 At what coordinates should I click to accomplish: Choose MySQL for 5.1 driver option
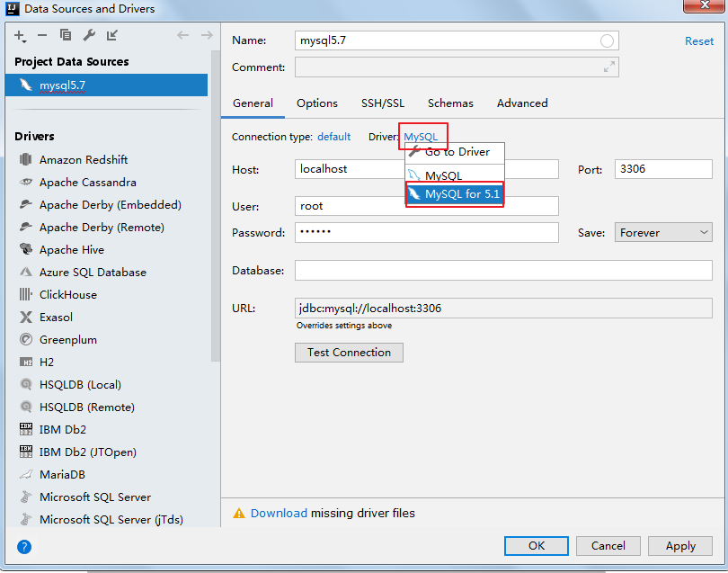coord(455,193)
